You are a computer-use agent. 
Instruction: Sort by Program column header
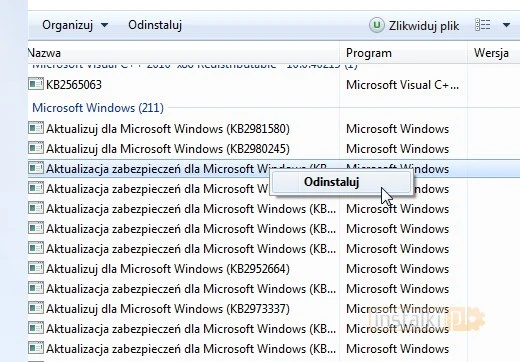(403, 53)
